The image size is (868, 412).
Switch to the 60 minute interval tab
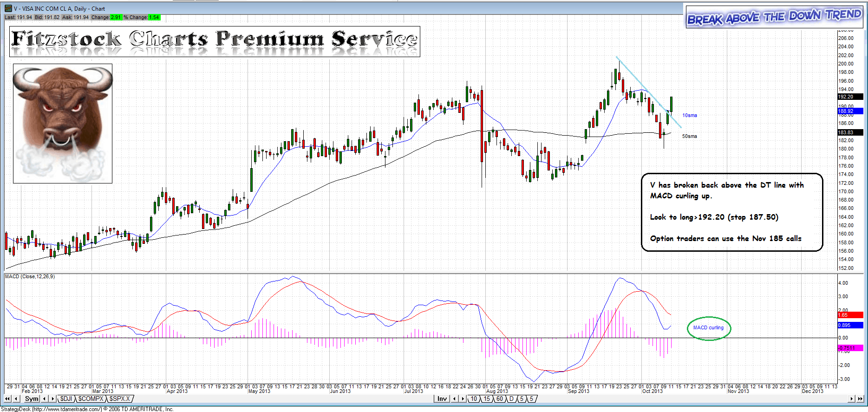click(499, 399)
